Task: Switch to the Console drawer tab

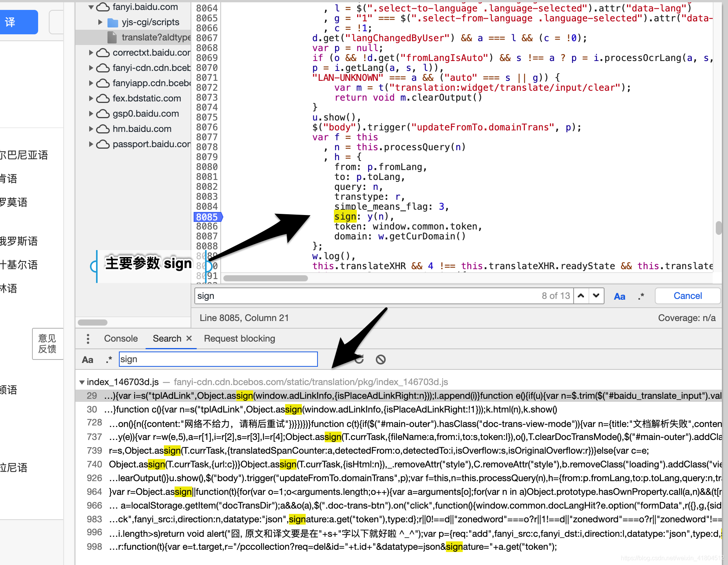Action: click(121, 339)
